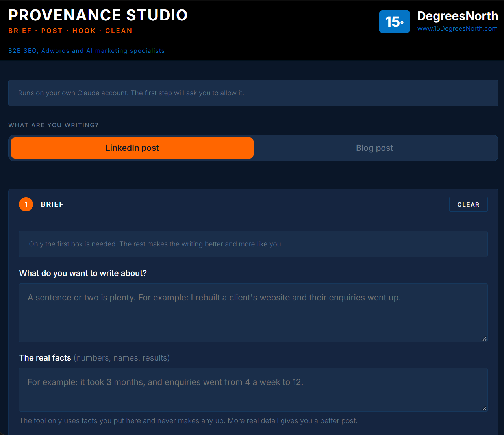Viewport: 504px width, 435px height.
Task: Switch to the Blog post option
Action: [374, 148]
